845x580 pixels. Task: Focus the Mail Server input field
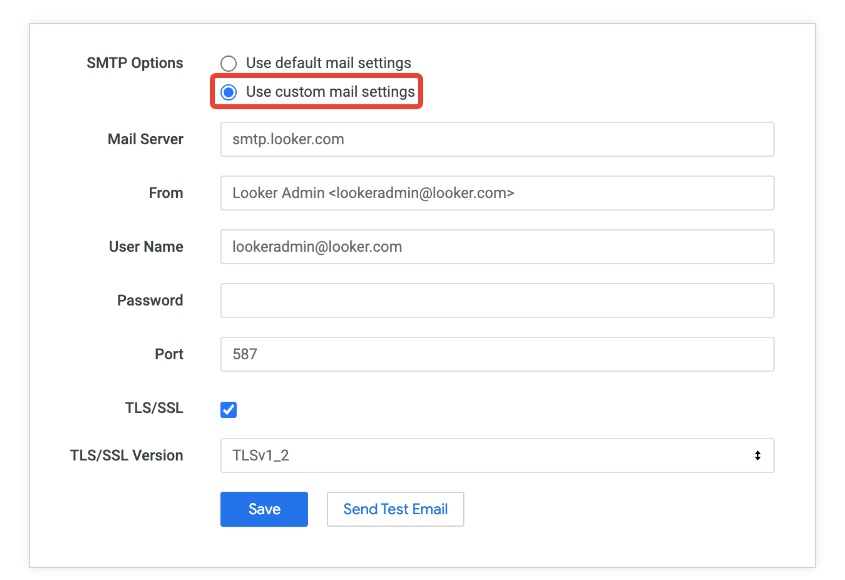(x=497, y=140)
